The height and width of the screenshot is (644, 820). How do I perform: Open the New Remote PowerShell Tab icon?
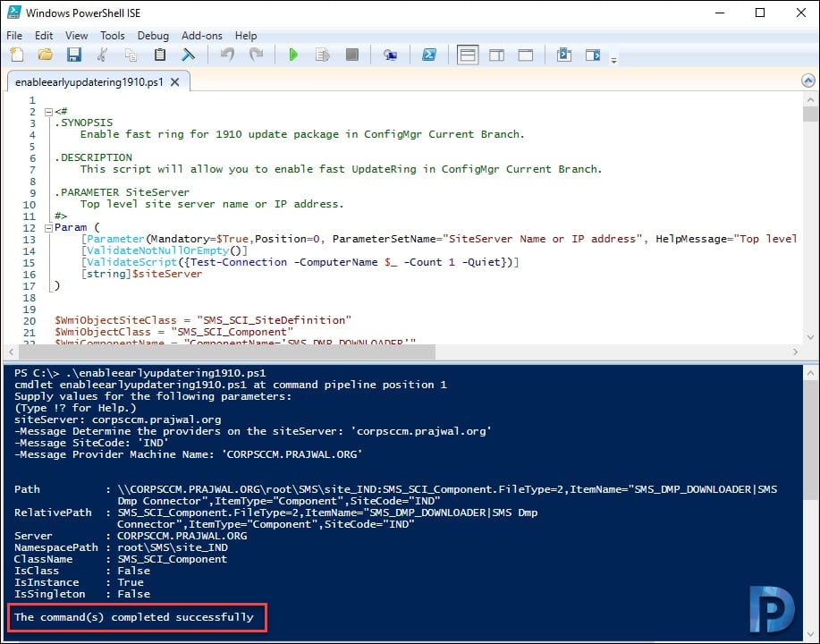point(390,55)
